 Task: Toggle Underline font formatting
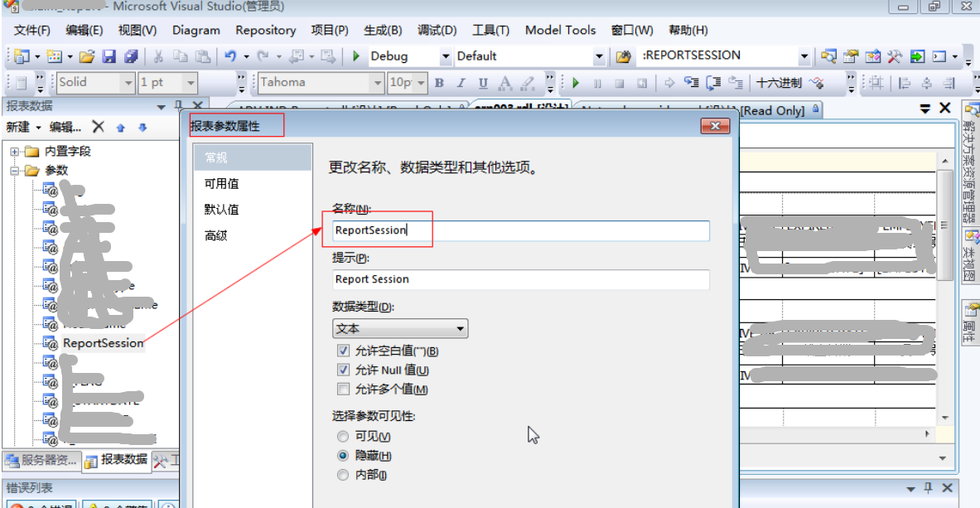[x=482, y=83]
